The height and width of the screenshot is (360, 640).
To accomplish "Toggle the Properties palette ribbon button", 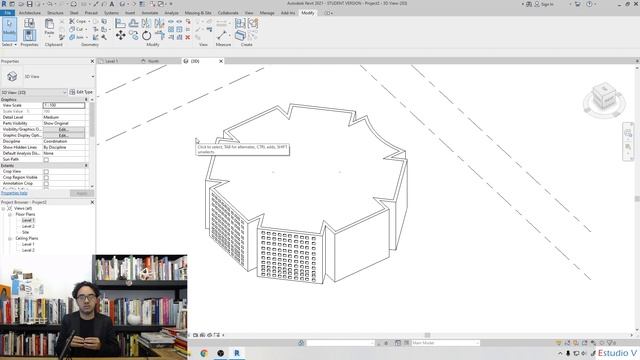I will tap(29, 36).
